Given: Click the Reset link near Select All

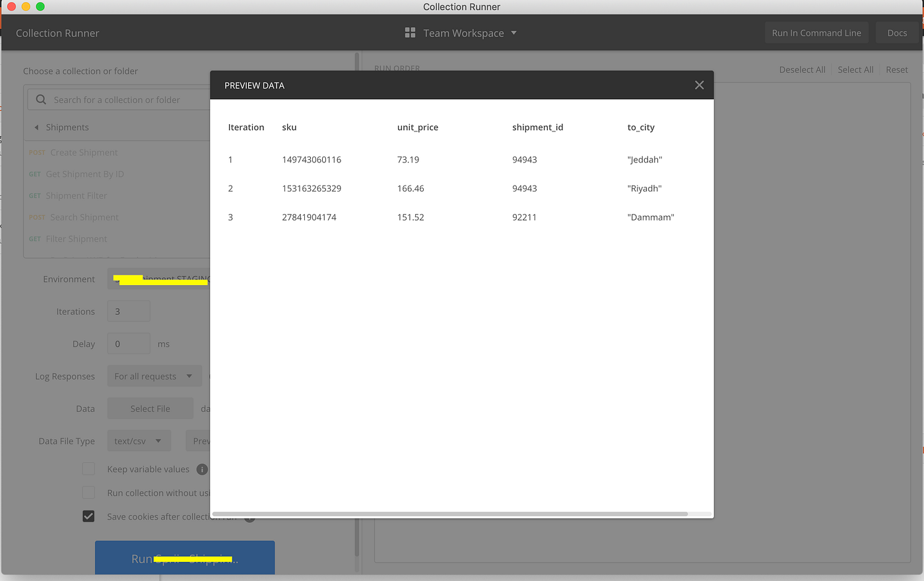Looking at the screenshot, I should [x=897, y=69].
